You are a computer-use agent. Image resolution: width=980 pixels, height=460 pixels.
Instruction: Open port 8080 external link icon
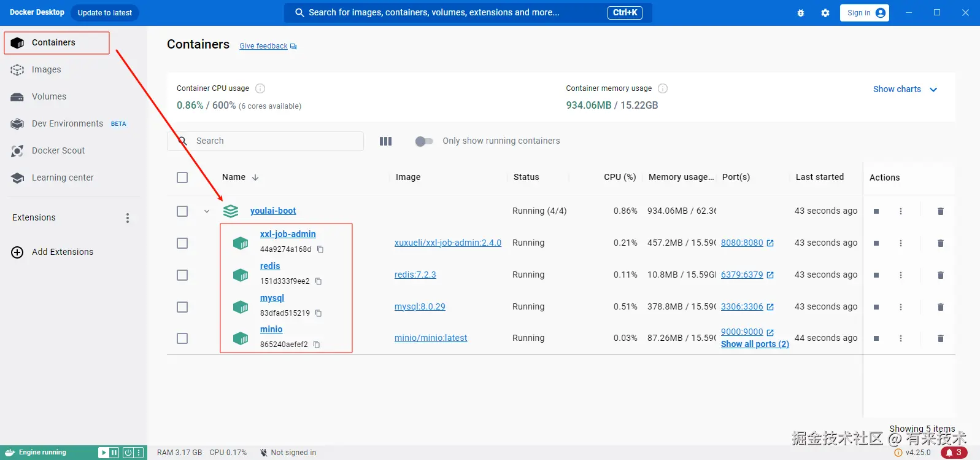(770, 243)
